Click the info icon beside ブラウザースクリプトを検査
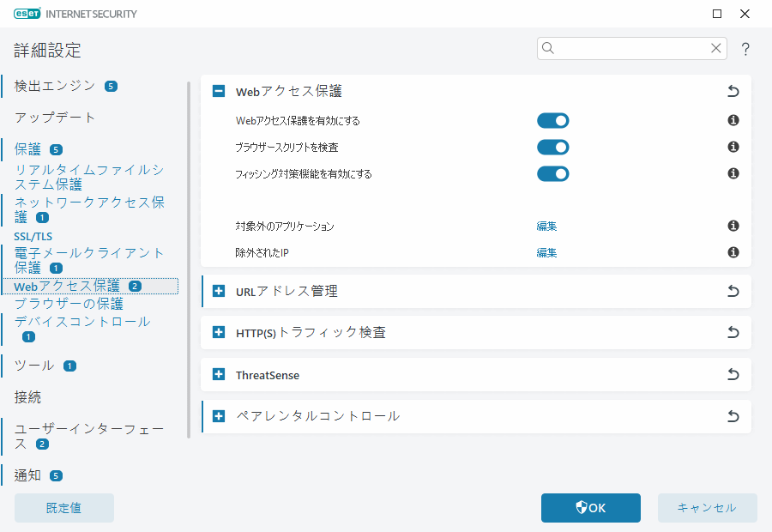Screen dimensions: 772x532 (x=733, y=147)
